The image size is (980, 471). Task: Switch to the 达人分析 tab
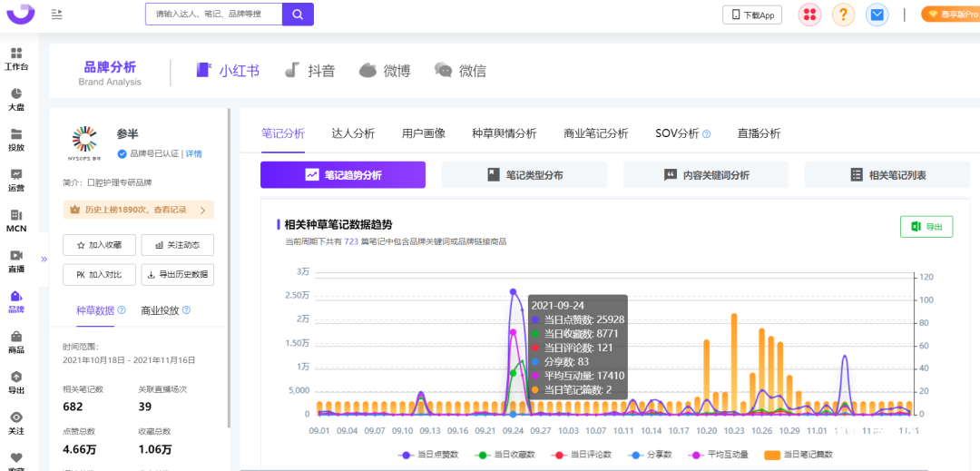coord(353,133)
